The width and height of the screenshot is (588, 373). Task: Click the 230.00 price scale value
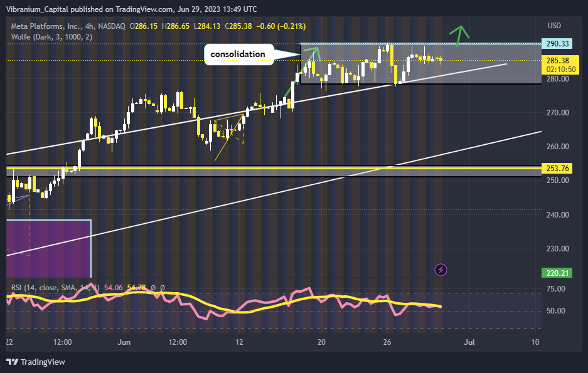tap(558, 249)
